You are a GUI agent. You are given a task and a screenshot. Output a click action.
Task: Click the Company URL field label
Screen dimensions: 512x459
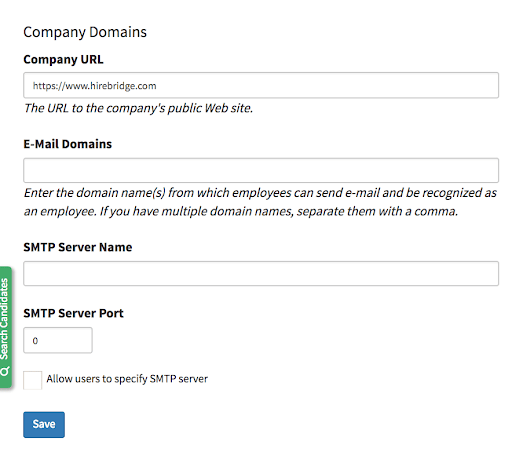pos(63,59)
